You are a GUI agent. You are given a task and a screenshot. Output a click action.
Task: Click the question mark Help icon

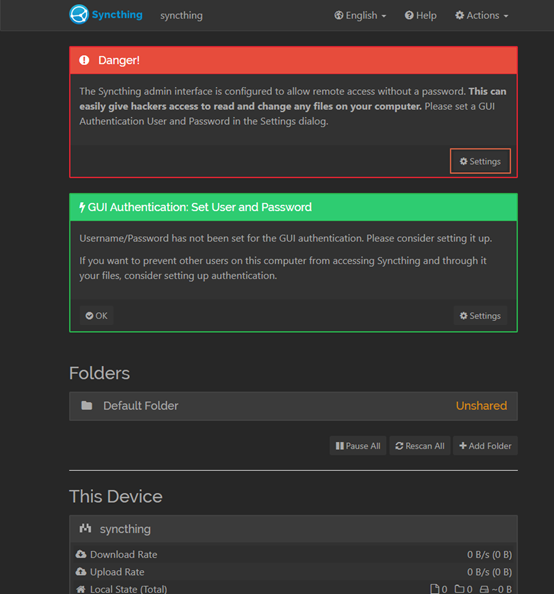click(x=409, y=16)
